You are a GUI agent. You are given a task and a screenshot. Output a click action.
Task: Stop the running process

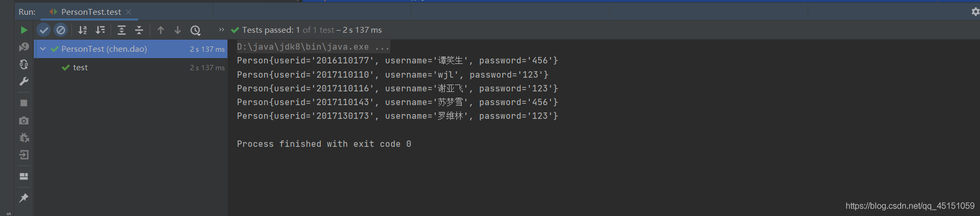coord(24,103)
